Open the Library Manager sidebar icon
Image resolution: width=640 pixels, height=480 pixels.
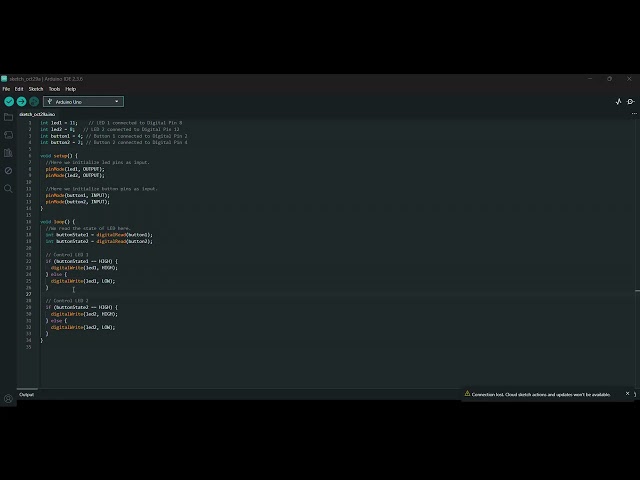tap(8, 153)
